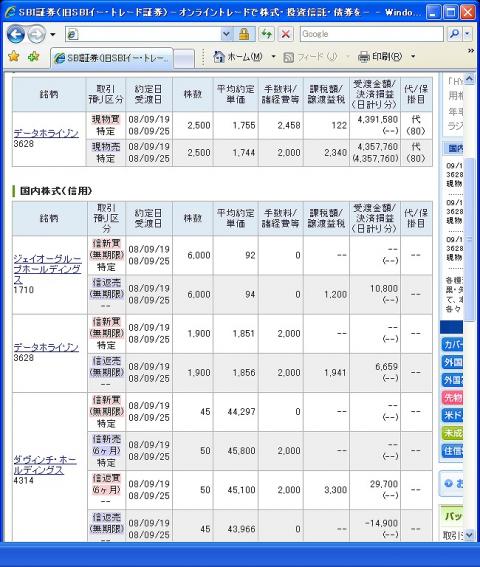Start search with magnifier icon
480x567 pixels.
point(454,34)
